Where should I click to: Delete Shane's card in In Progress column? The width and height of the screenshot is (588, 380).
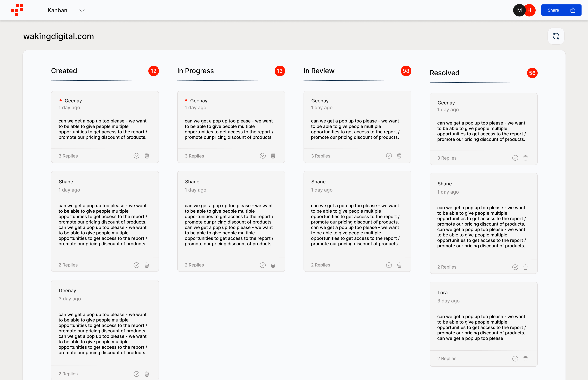(273, 265)
